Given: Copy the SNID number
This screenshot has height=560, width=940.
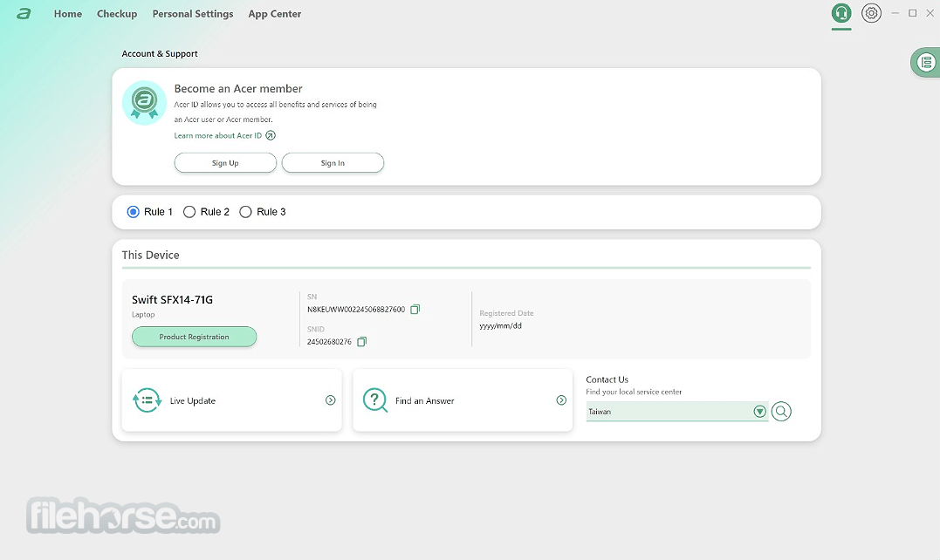Looking at the screenshot, I should click(361, 341).
